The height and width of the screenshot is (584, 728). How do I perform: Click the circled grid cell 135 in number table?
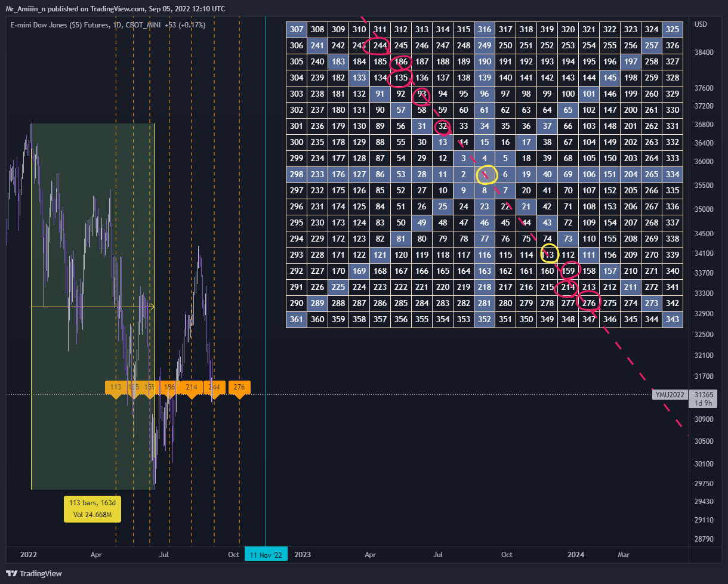coord(401,78)
